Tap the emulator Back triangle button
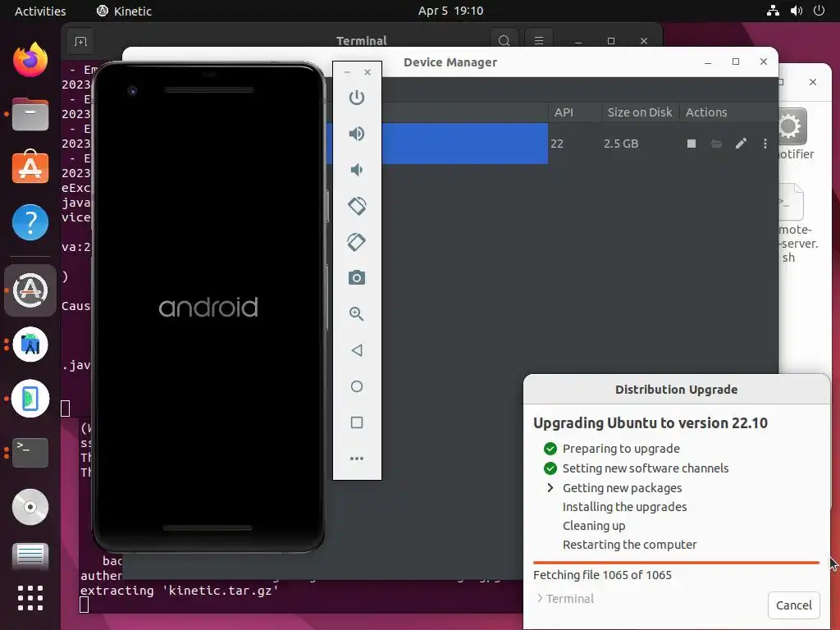The image size is (840, 630). [x=357, y=350]
